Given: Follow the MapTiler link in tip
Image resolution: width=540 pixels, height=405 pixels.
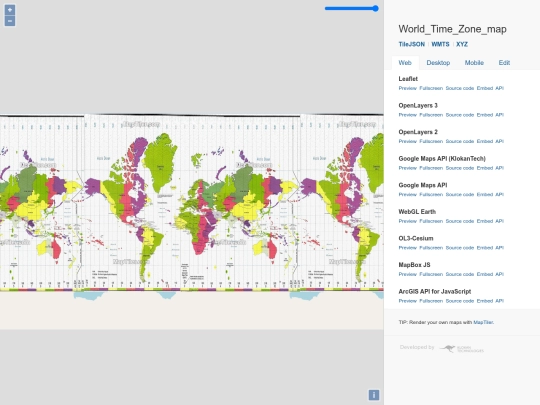Looking at the screenshot, I should (x=483, y=322).
